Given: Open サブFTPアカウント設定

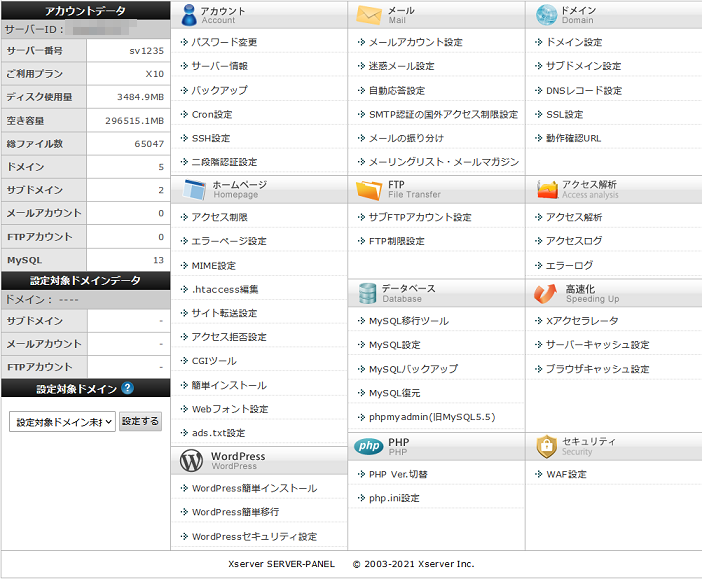Looking at the screenshot, I should tap(420, 217).
